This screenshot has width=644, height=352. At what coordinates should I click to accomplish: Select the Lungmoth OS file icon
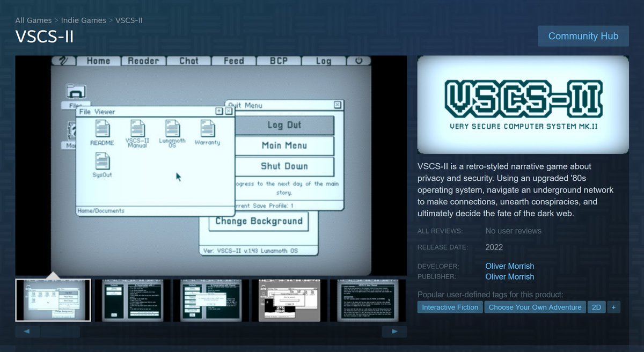(x=172, y=130)
